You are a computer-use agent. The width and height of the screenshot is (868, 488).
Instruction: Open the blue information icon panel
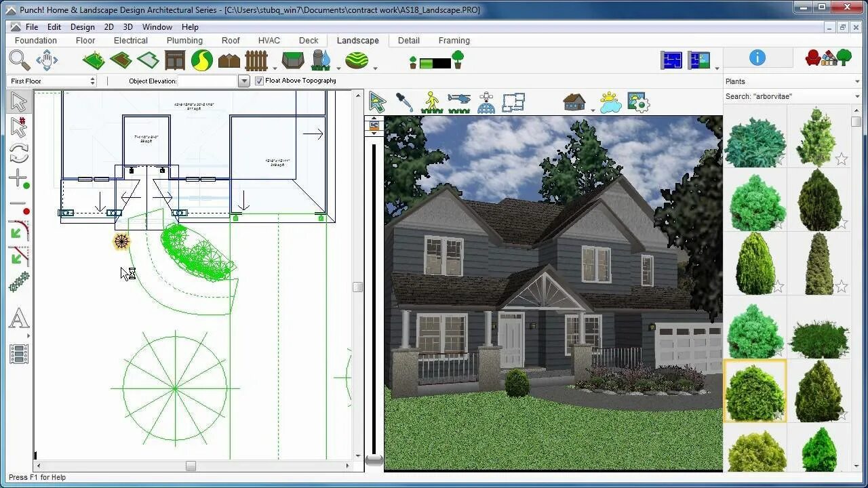coord(757,58)
